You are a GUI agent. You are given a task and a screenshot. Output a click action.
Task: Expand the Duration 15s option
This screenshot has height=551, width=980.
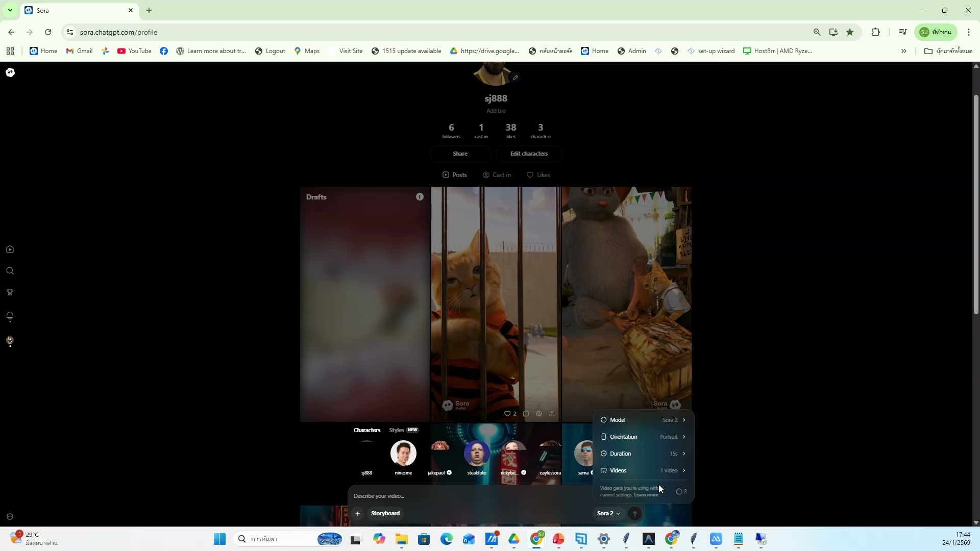[x=643, y=454]
